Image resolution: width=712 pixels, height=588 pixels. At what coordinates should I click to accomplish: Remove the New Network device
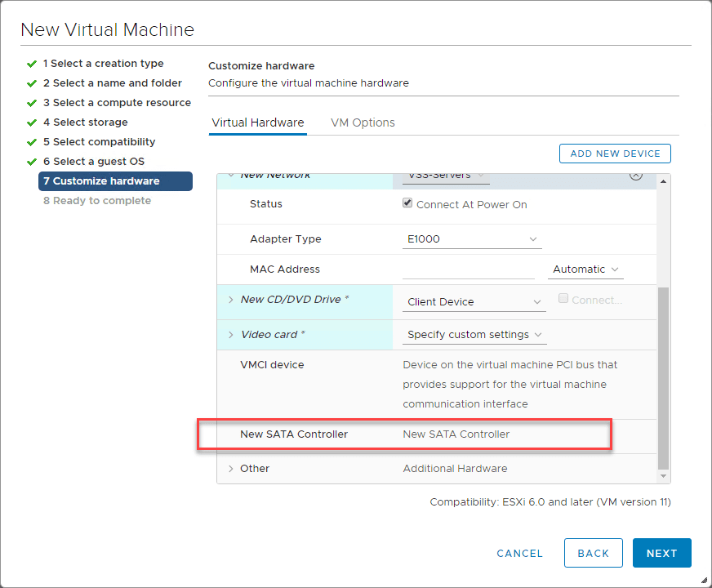tap(636, 176)
